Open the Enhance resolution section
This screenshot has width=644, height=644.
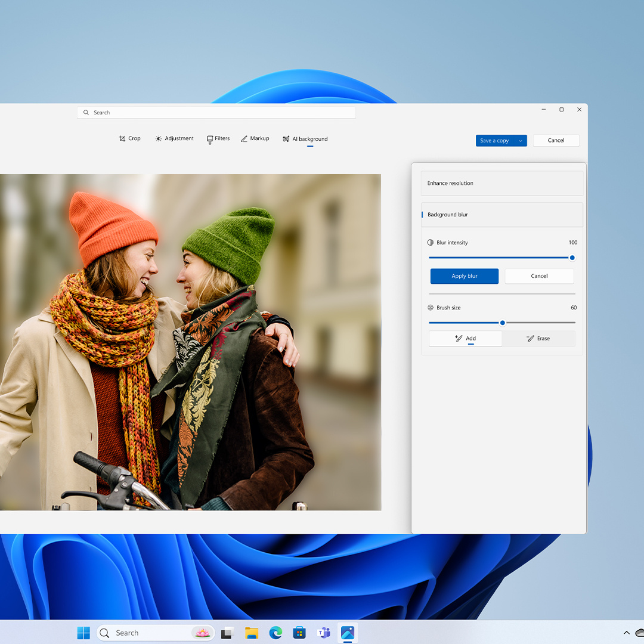tap(502, 183)
